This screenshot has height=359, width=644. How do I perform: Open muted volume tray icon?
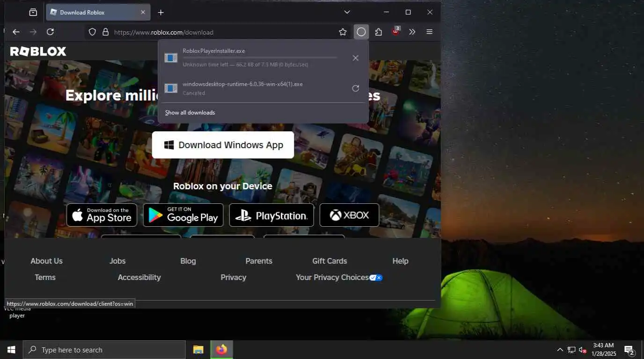[x=583, y=350]
